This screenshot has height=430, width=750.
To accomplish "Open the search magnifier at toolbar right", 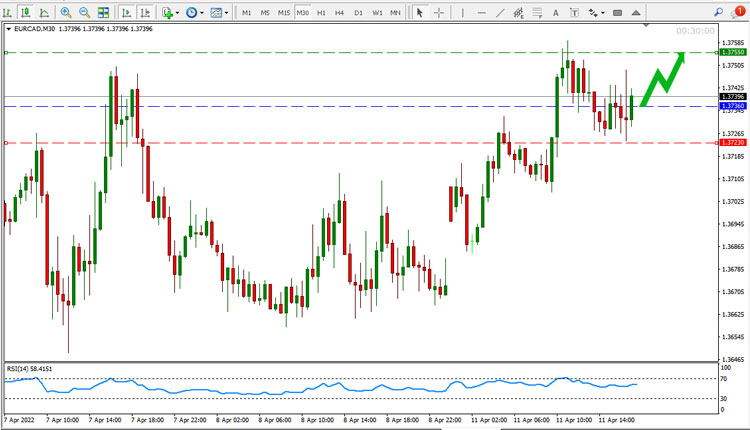I will coord(718,12).
